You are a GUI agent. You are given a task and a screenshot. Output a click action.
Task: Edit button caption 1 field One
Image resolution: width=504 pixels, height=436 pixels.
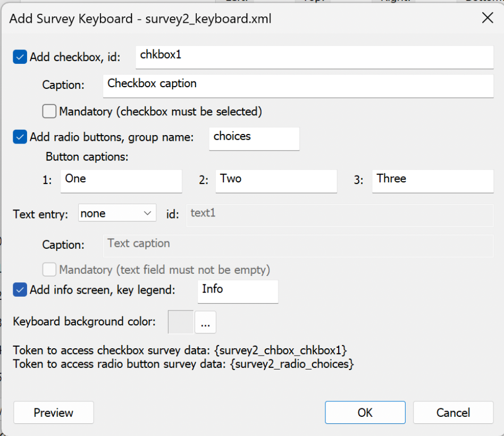tap(121, 181)
